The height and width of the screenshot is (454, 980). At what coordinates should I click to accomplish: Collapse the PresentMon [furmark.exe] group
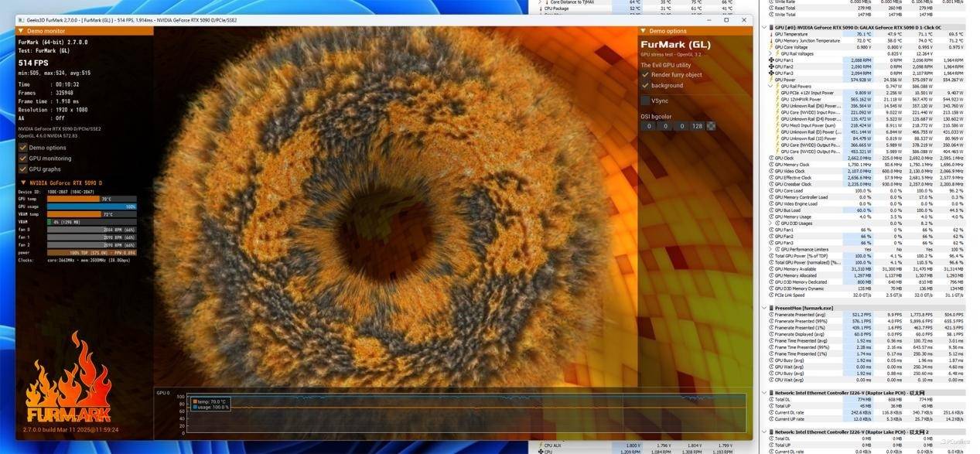click(x=765, y=308)
